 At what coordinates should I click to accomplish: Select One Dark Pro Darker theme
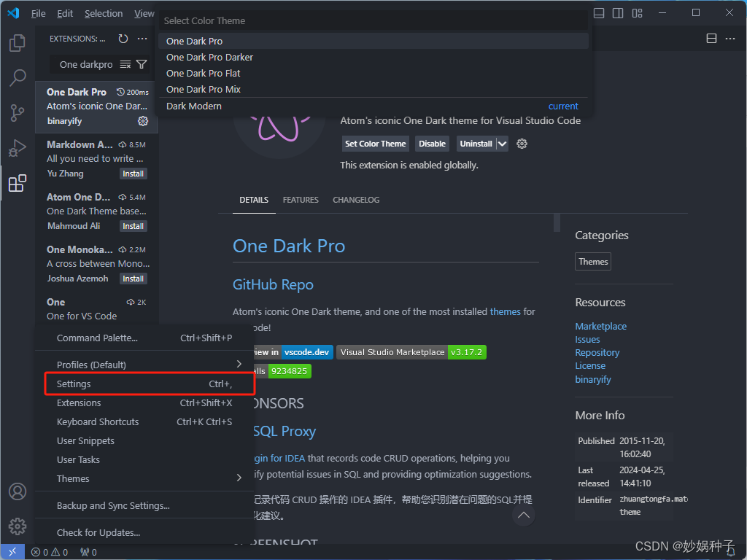[x=373, y=57]
